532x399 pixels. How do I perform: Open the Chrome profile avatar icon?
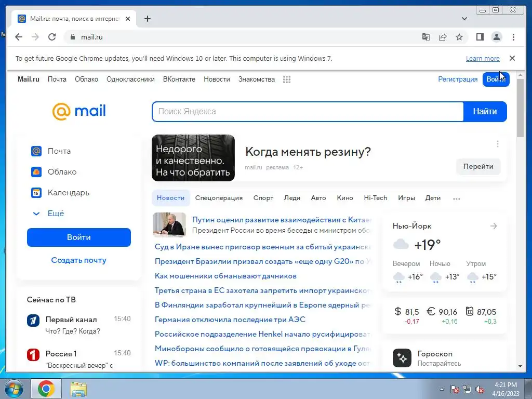pos(497,37)
